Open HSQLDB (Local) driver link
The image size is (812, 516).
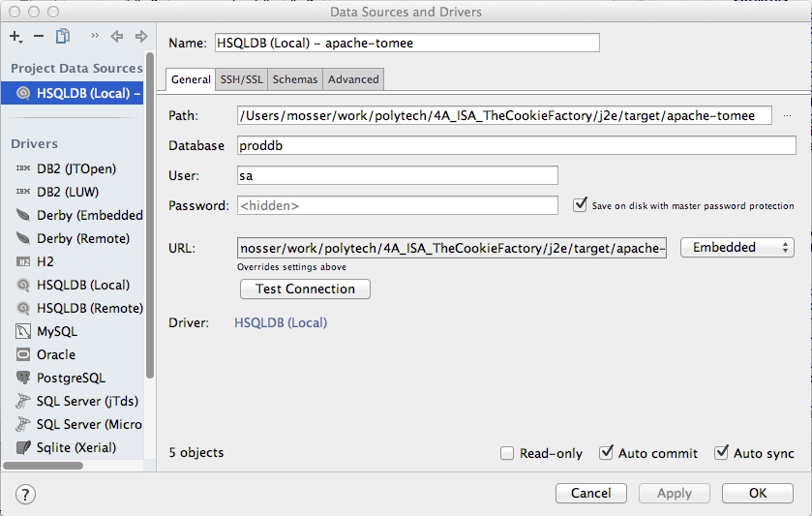coord(281,322)
